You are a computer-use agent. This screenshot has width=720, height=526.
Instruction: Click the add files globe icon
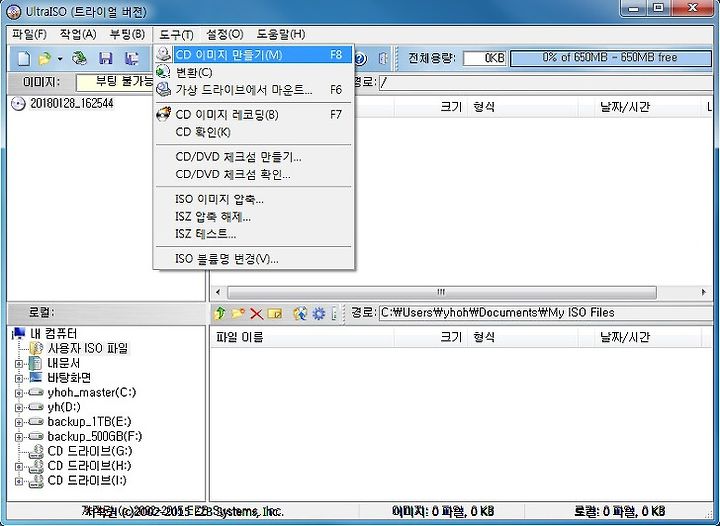[300, 313]
